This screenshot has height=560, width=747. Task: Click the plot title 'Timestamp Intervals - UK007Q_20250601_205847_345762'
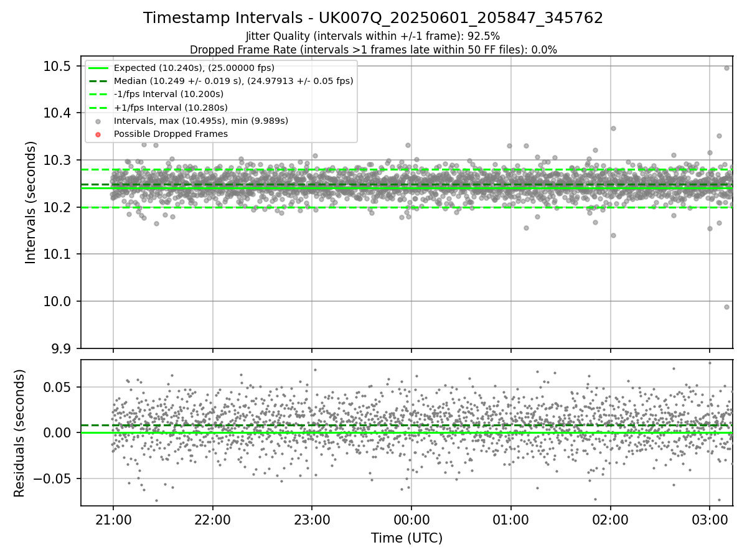(373, 18)
